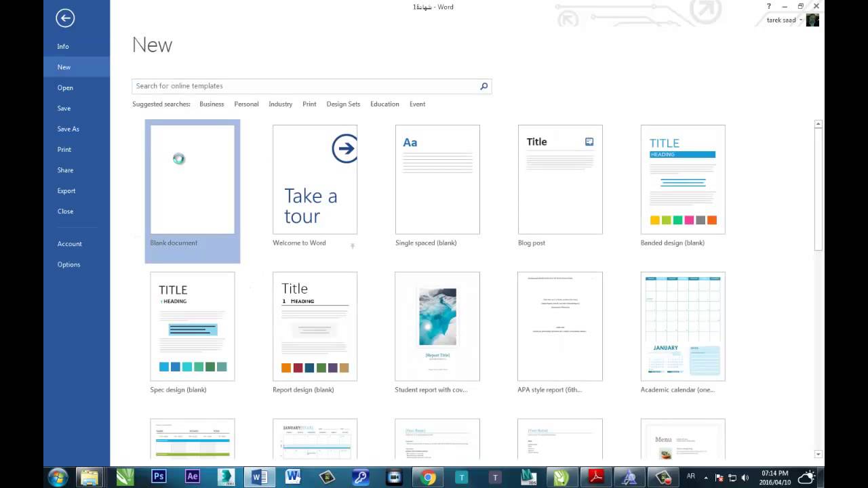Screen dimensions: 868x488
Task: Go to Open in the sidebar
Action: click(77, 87)
